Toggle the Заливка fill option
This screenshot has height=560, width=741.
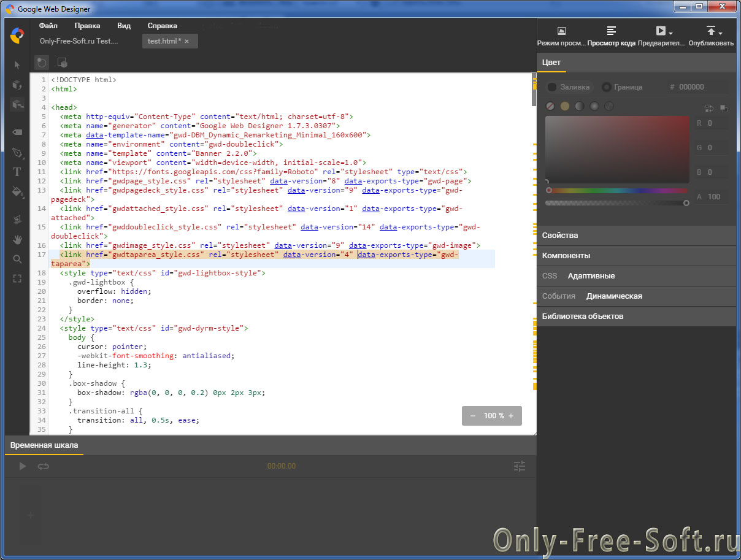(569, 87)
